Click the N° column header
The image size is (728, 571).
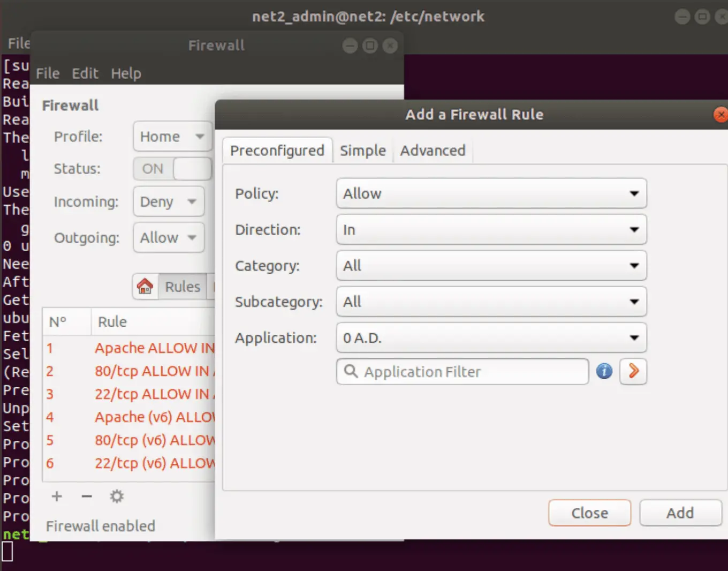pos(66,322)
